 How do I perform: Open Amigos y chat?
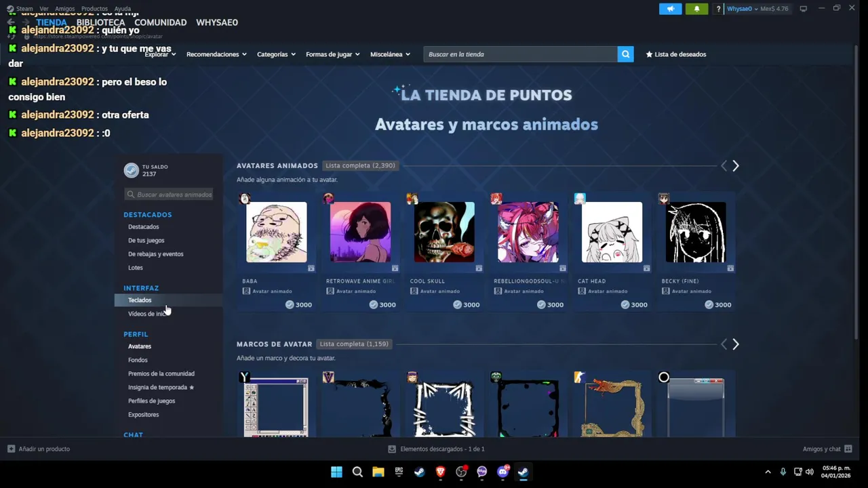[827, 449]
